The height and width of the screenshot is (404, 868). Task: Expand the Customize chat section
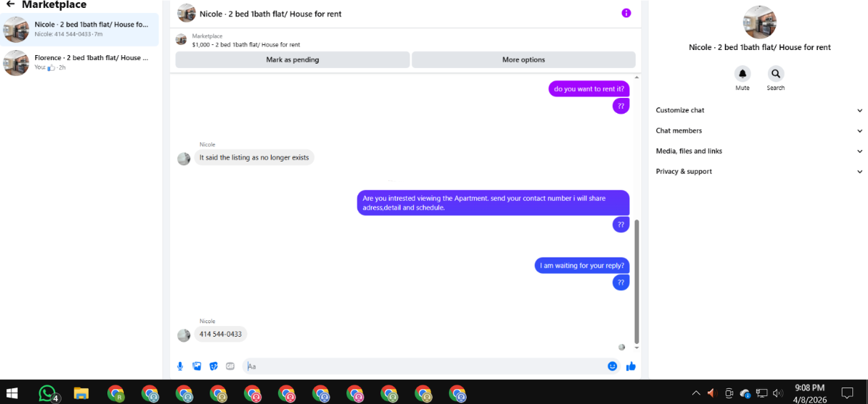[x=759, y=110]
